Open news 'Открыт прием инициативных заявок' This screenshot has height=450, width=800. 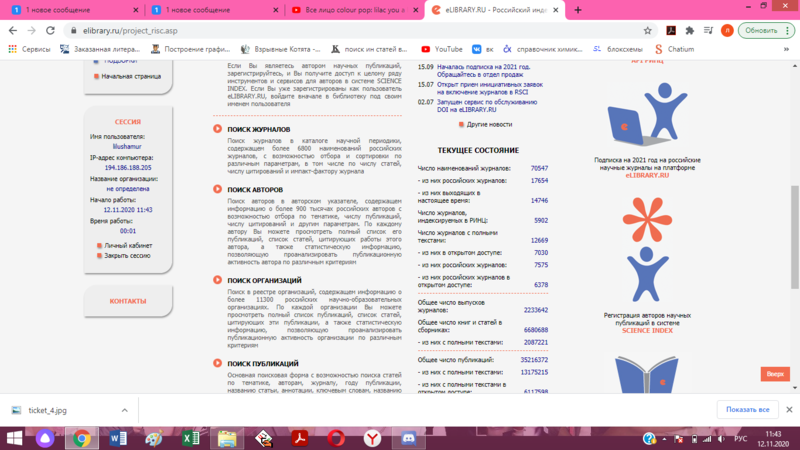tap(490, 88)
